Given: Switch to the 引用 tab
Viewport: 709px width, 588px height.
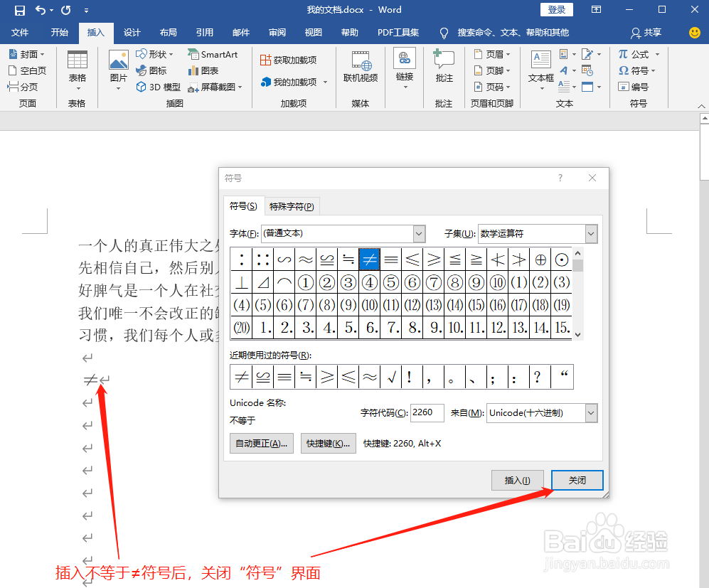Looking at the screenshot, I should [204, 33].
